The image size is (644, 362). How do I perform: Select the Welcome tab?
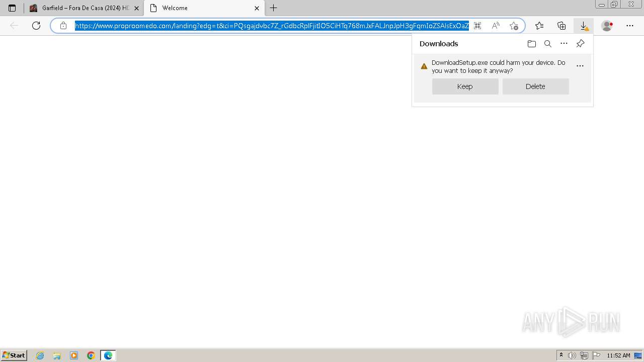(204, 8)
